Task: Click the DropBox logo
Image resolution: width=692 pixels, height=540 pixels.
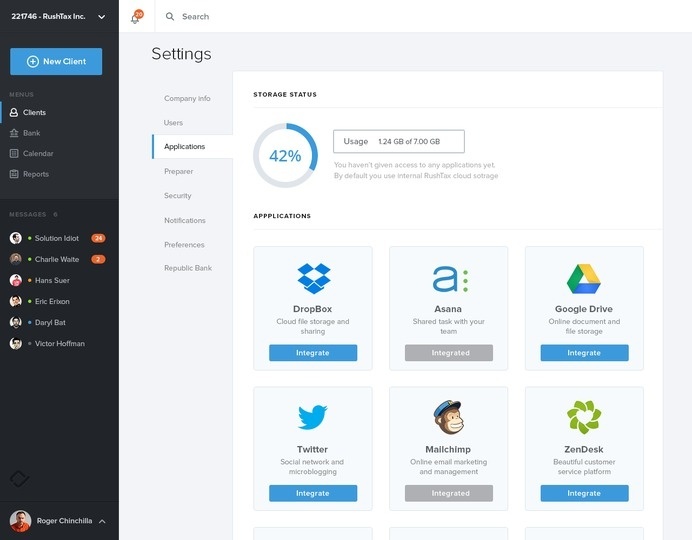Action: [x=313, y=278]
